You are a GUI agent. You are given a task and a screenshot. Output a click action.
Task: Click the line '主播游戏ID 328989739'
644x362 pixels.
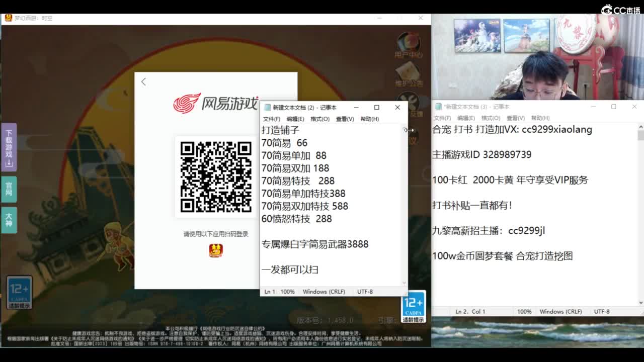[x=482, y=154]
